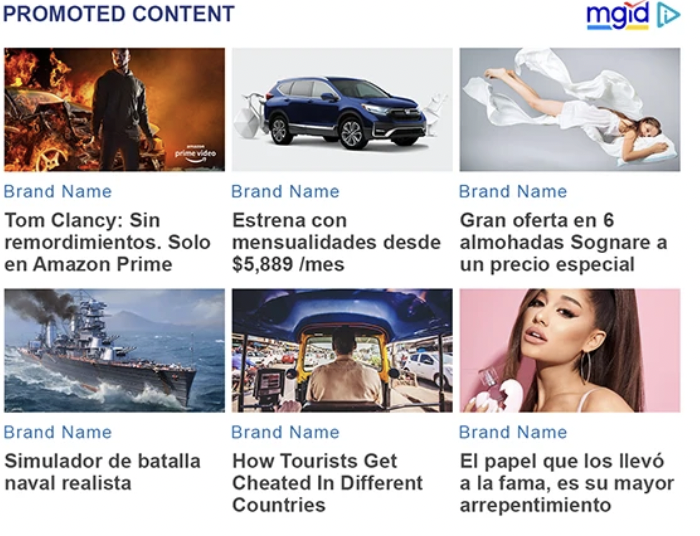Open Estrena con mensualidades desde $5,889 headline
The image size is (700, 536).
(x=337, y=242)
